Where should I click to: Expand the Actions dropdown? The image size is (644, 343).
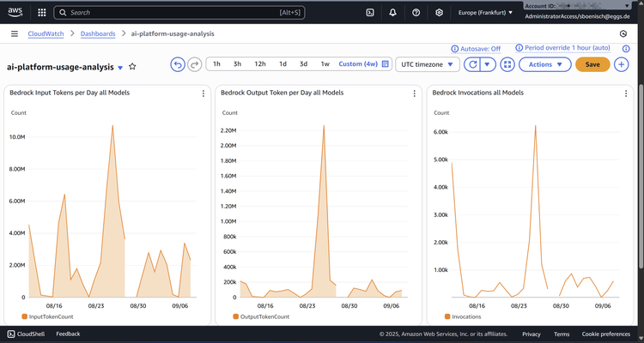point(545,64)
